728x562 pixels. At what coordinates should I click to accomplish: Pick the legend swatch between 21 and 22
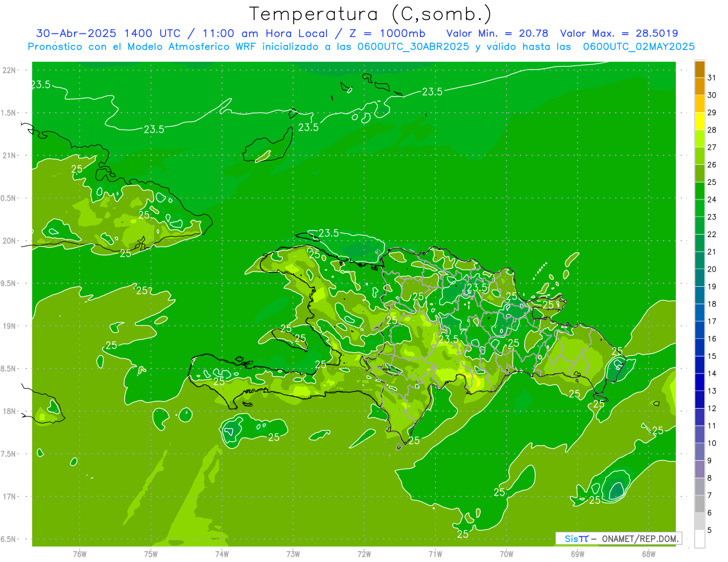(699, 243)
